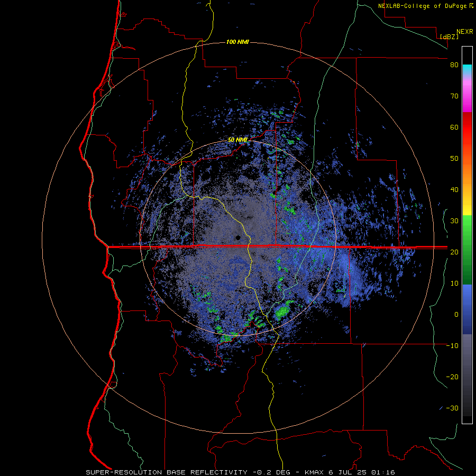Click the large green reflectivity cell southeast of the radar
The width and height of the screenshot is (476, 476).
point(282,312)
